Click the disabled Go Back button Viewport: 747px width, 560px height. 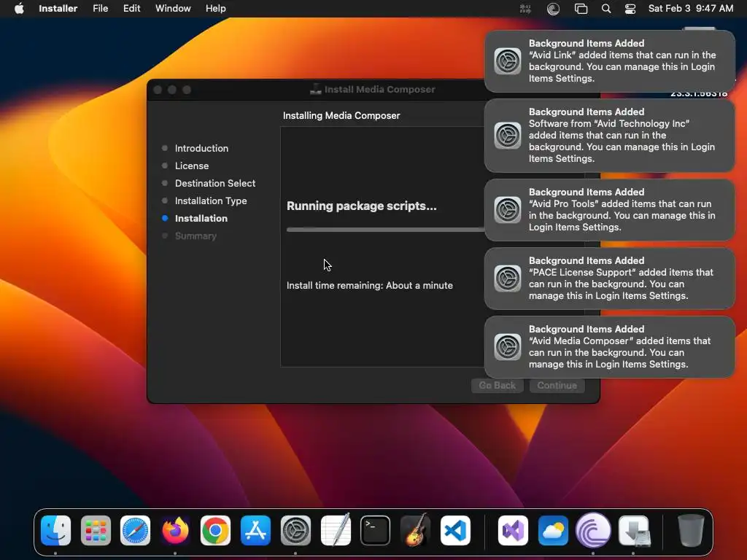(x=497, y=385)
